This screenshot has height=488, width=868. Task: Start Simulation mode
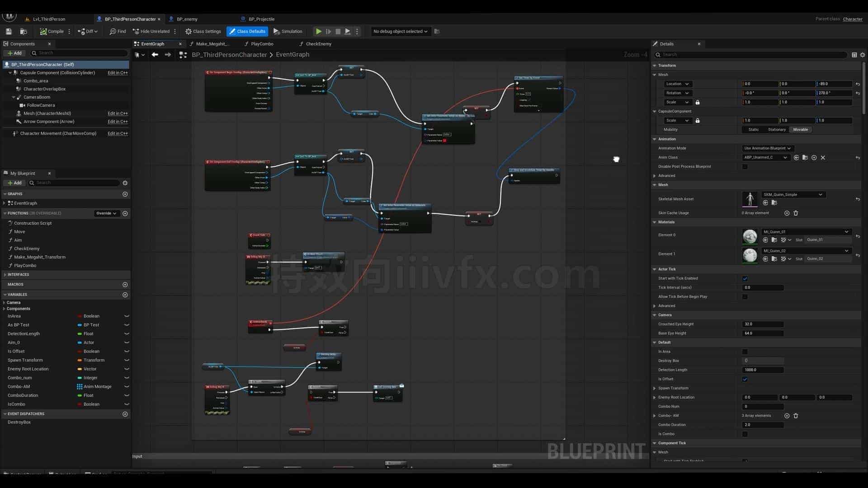288,31
